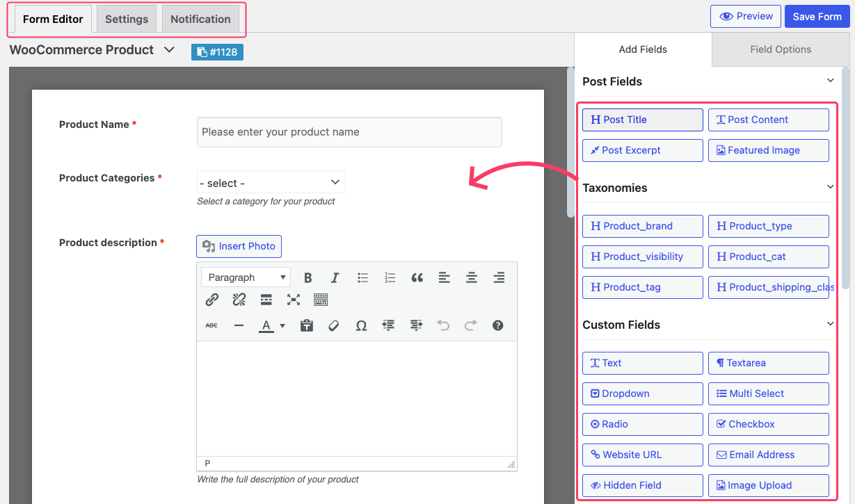Add an Email Address field
This screenshot has height=504, width=855.
(769, 455)
